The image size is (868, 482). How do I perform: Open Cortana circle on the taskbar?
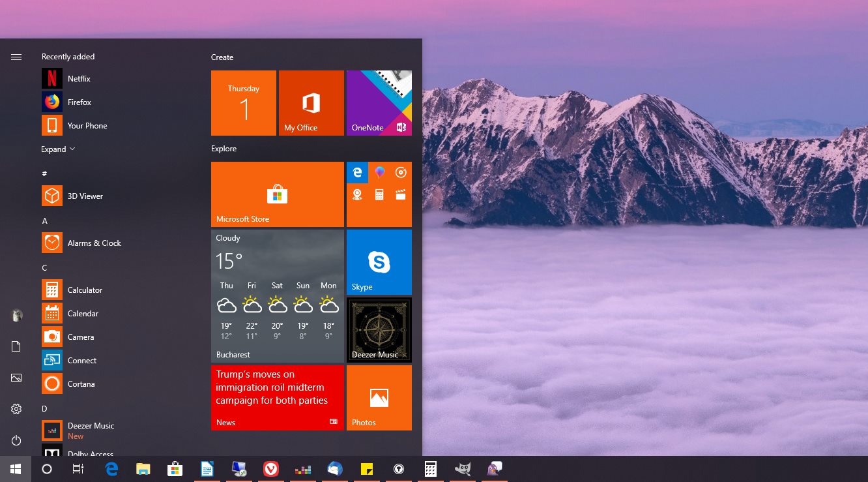47,469
